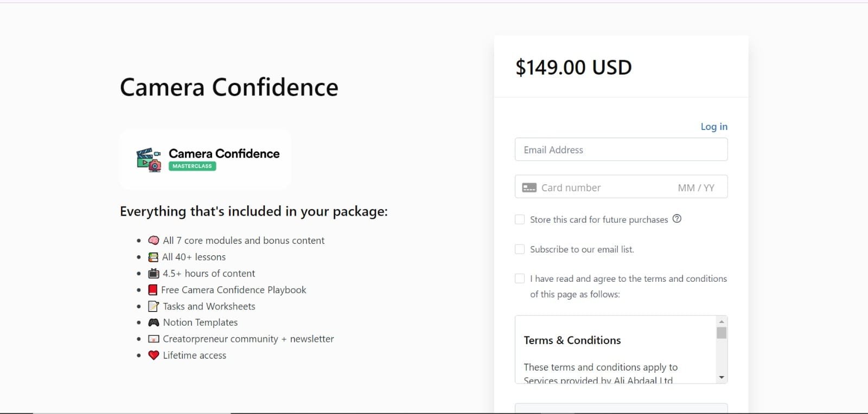
Task: Click the brain emoji icon beside core modules
Action: pyautogui.click(x=154, y=240)
